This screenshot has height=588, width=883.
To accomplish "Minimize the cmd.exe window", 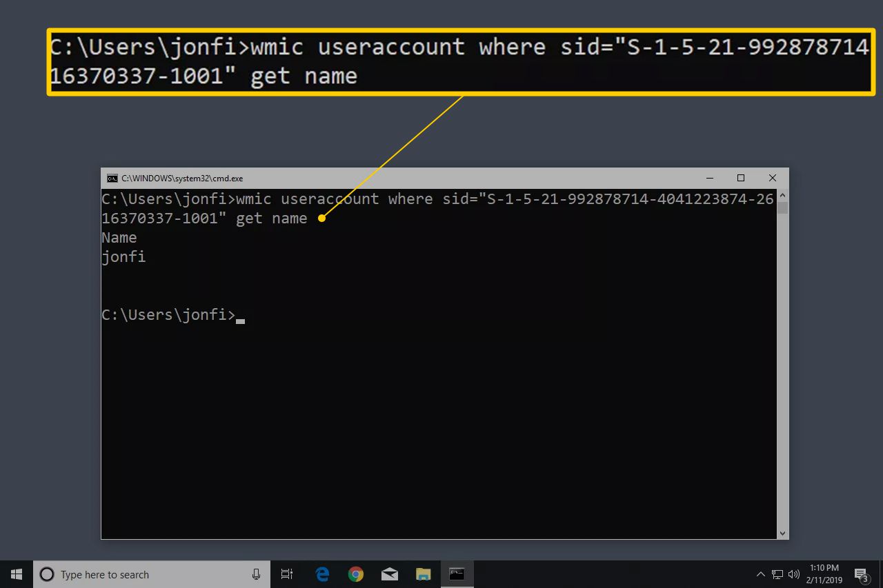I will point(709,178).
